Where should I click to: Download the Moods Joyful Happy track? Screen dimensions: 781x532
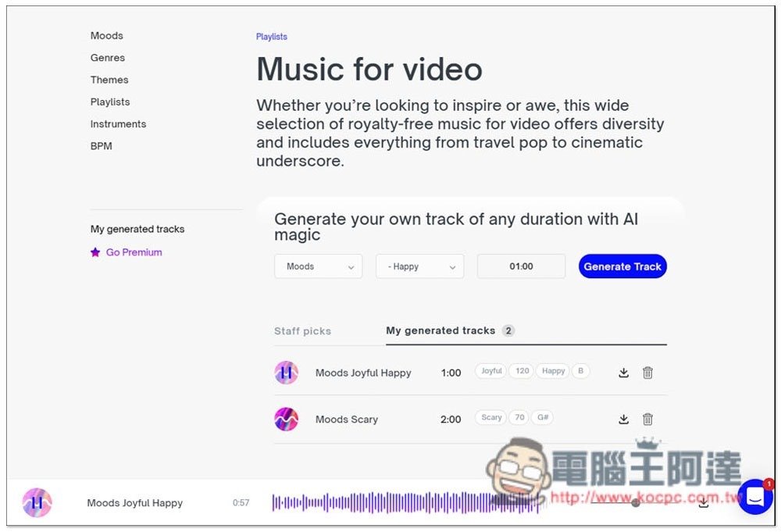[623, 373]
